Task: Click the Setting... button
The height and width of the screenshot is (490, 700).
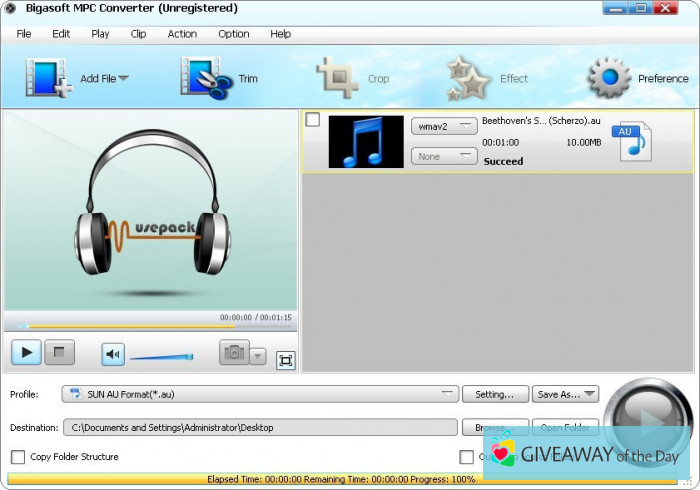Action: click(x=495, y=394)
